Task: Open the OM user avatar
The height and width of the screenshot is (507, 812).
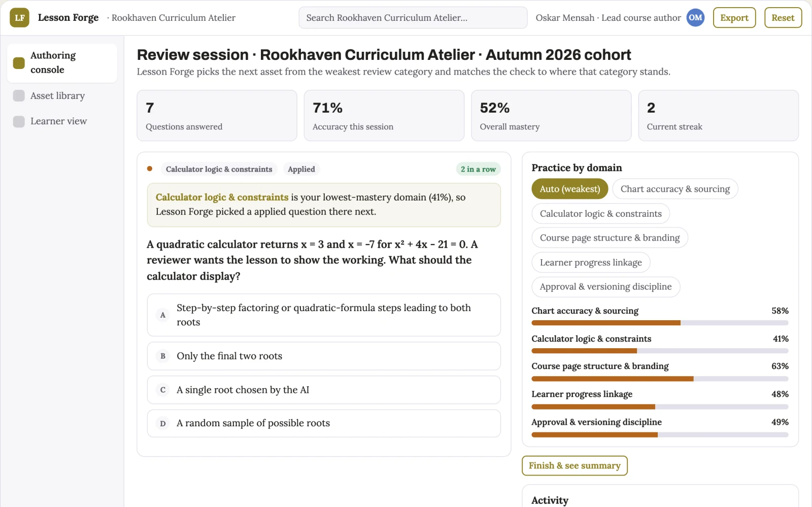Action: 695,18
